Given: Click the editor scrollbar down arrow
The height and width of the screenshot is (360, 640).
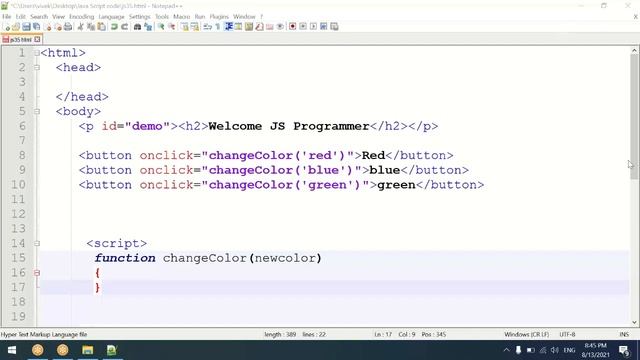Looking at the screenshot, I should 634,322.
